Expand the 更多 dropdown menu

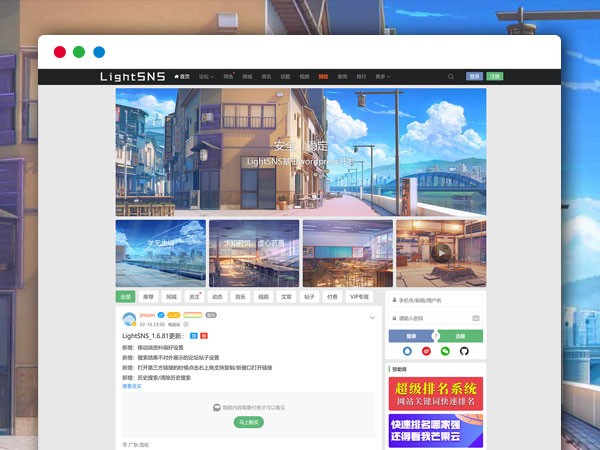click(x=382, y=76)
